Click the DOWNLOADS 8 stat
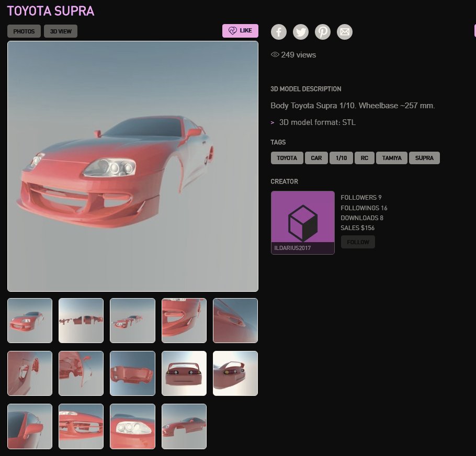This screenshot has height=456, width=476. [362, 218]
